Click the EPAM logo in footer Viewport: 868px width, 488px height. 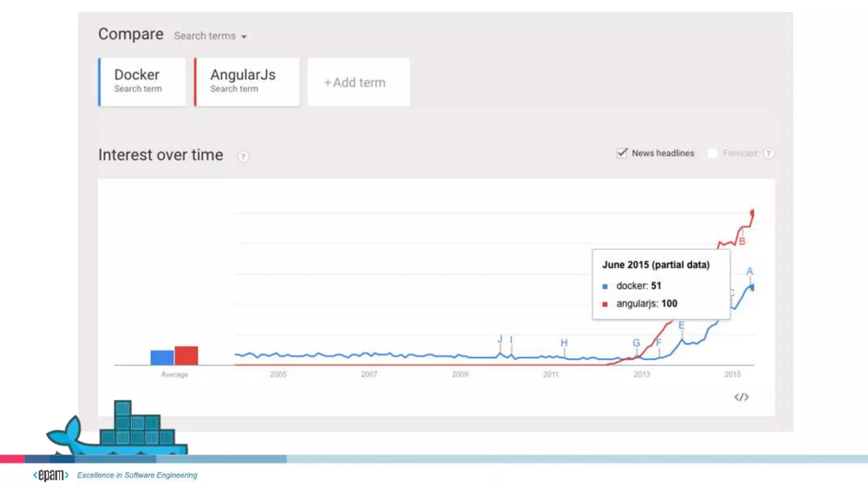tap(51, 475)
